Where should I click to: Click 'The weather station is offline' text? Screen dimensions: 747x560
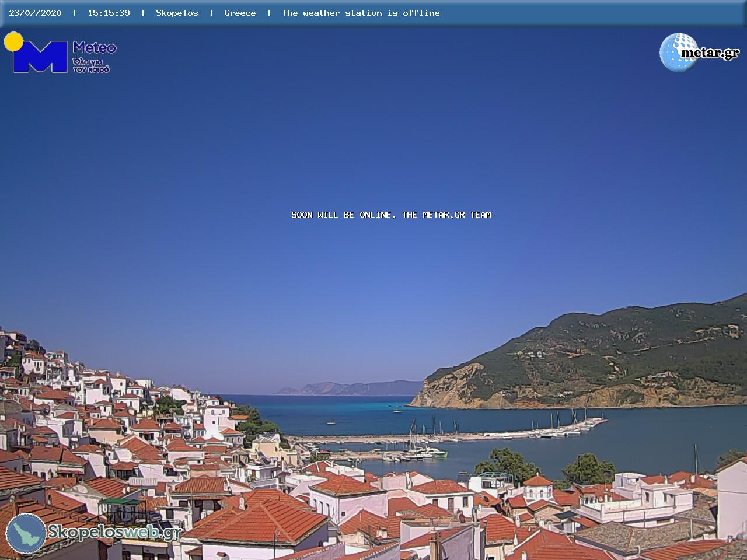361,13
